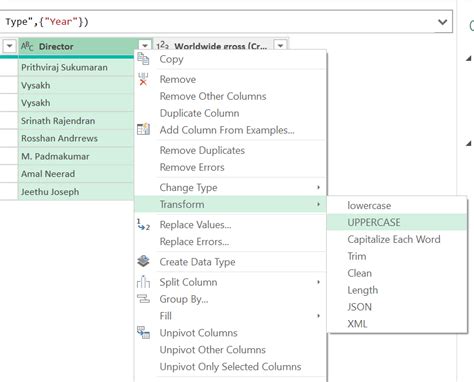Open the Worldwide gross column filter dropdown
The image size is (474, 382).
coord(281,46)
